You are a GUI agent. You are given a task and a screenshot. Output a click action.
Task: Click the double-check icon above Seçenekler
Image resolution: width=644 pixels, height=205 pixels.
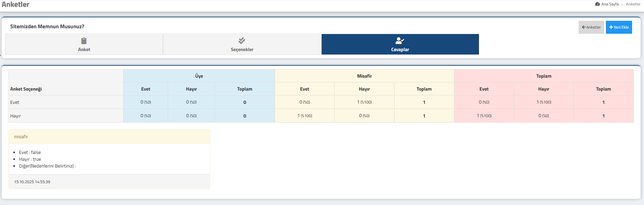[242, 41]
